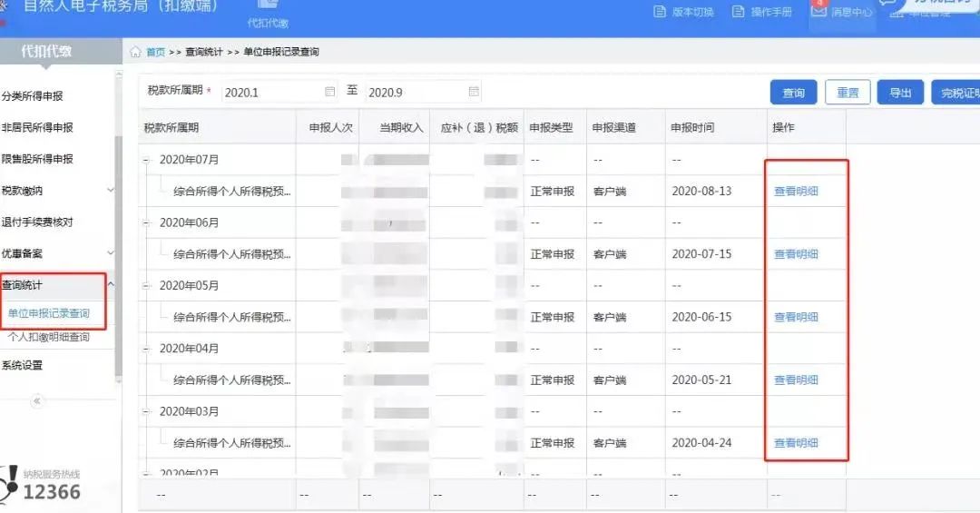Collapse sidebar with double-chevron icon
The width and height of the screenshot is (980, 513).
37,401
